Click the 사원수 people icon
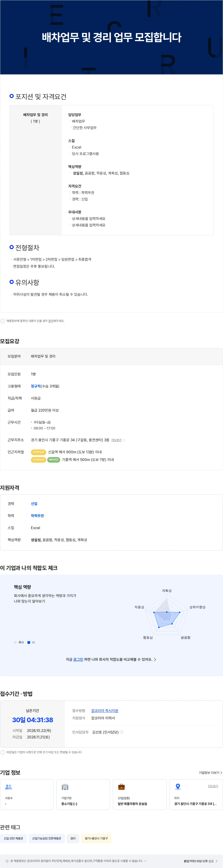The image size is (223, 868). pos(8,787)
